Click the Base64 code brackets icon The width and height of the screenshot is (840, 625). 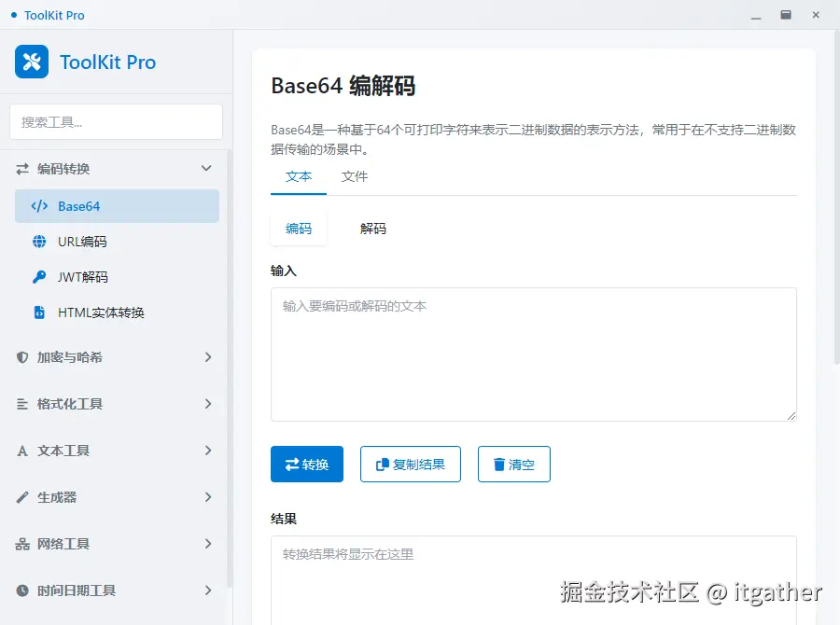[39, 206]
